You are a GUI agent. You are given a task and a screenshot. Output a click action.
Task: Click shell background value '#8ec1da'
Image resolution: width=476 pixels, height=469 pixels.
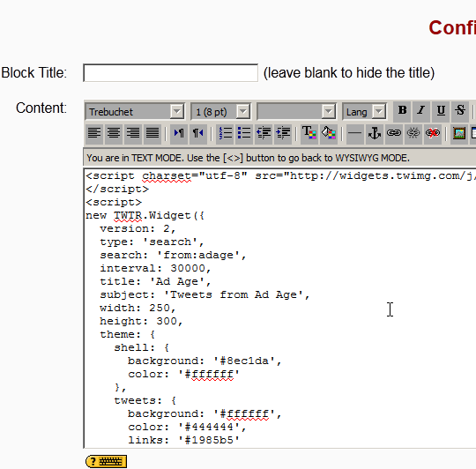(244, 361)
